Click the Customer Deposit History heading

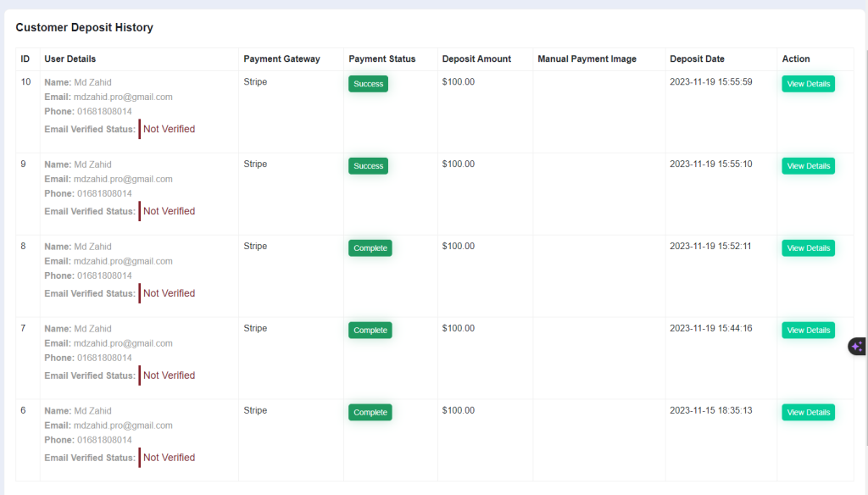(x=84, y=28)
